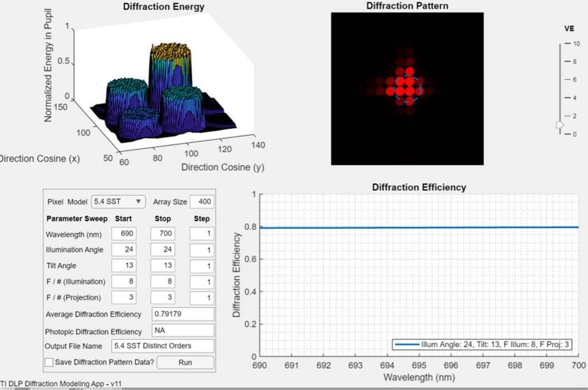Click the Output File Name text field

[162, 346]
